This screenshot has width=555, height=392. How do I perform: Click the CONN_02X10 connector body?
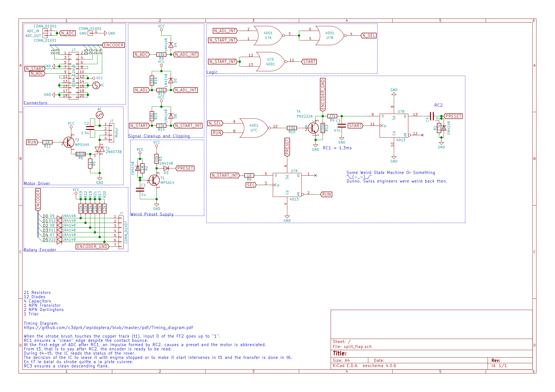73,76
